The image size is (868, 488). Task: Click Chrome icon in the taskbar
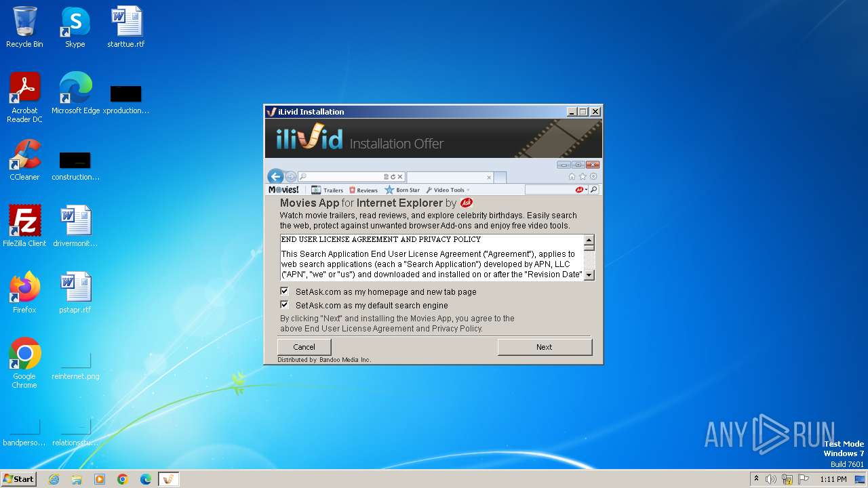(x=123, y=479)
